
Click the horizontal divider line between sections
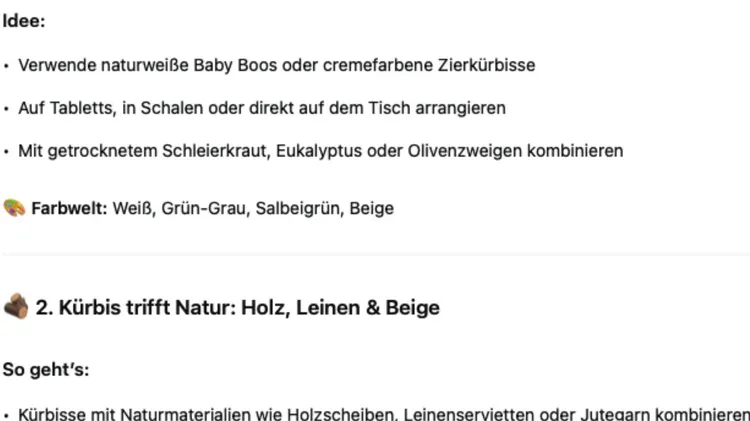(x=375, y=254)
